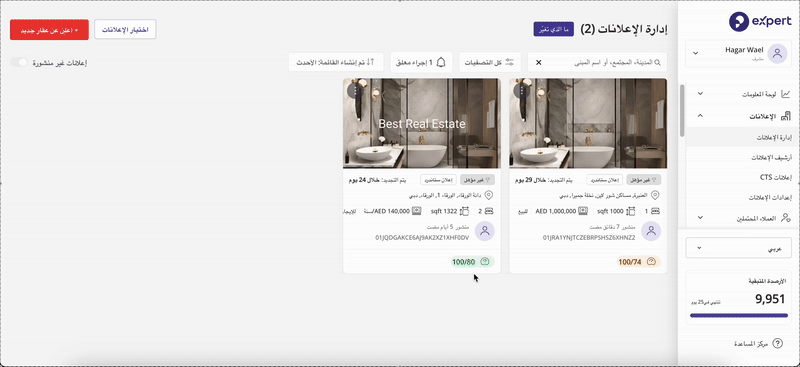The width and height of the screenshot is (800, 367).
Task: Open the Best Real Estate listing thumbnail
Action: 421,123
